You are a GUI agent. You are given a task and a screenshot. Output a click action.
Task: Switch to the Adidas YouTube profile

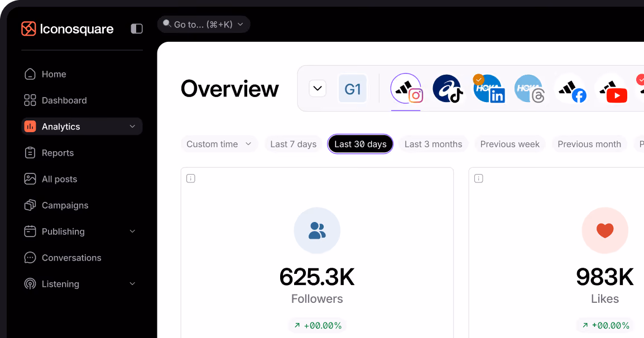[612, 88]
